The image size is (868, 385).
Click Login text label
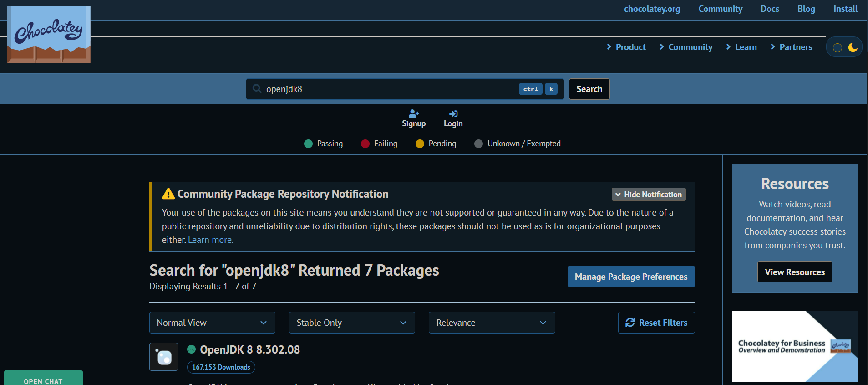pos(453,123)
